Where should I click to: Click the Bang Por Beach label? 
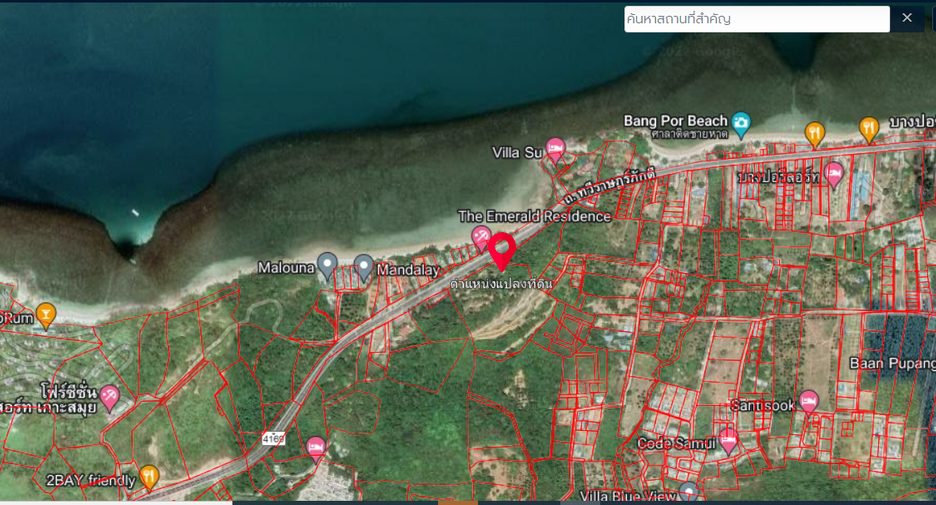point(676,121)
